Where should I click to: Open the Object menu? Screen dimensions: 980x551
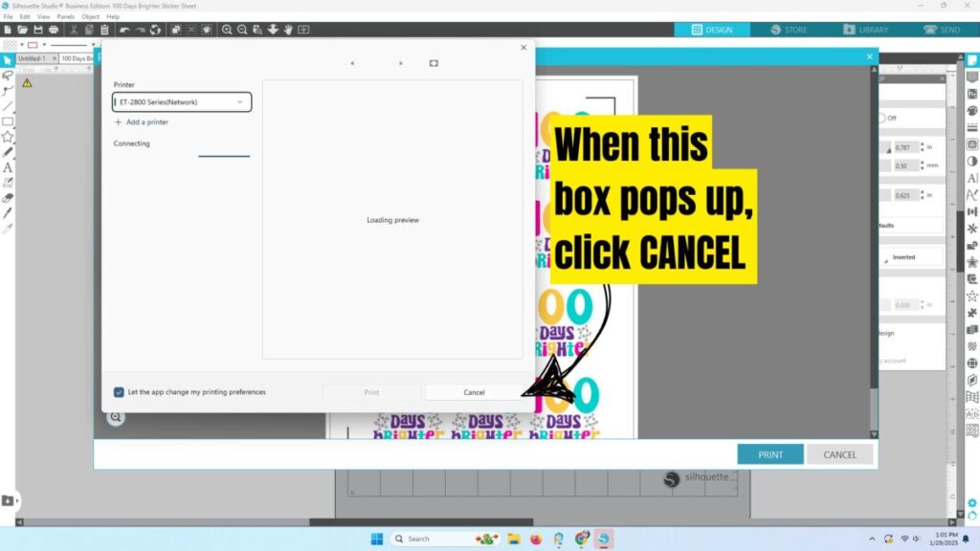91,17
